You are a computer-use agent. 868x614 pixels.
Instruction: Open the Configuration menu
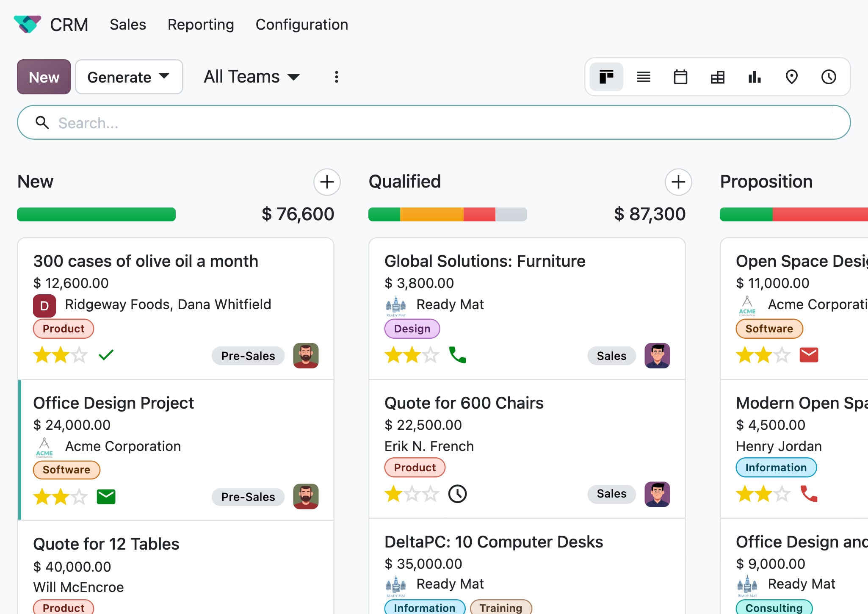click(x=302, y=25)
